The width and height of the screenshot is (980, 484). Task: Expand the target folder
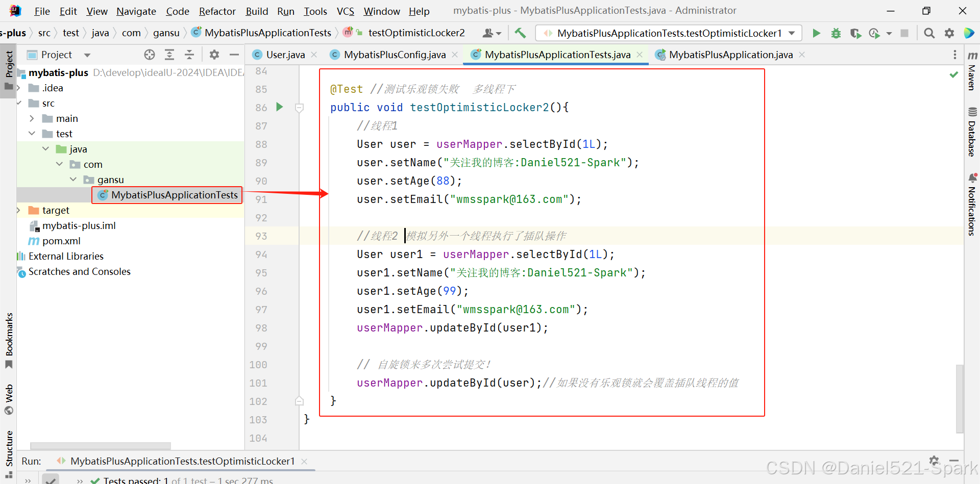coord(19,210)
